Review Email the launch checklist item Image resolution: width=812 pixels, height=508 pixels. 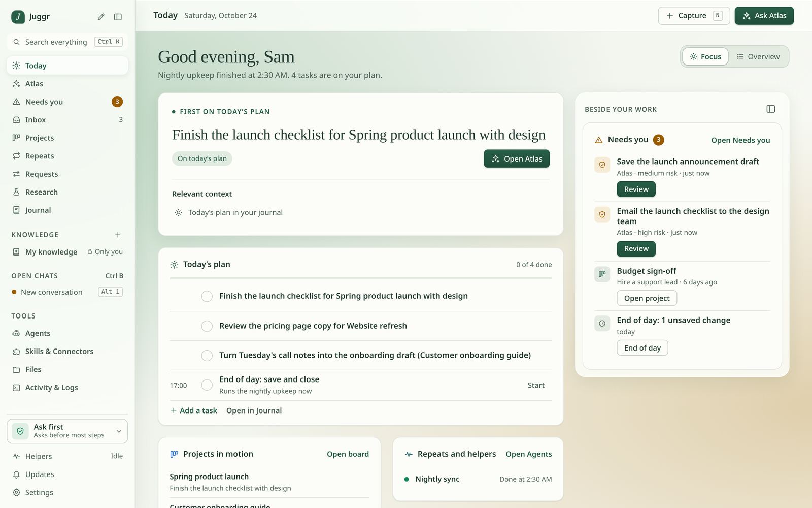click(x=636, y=249)
